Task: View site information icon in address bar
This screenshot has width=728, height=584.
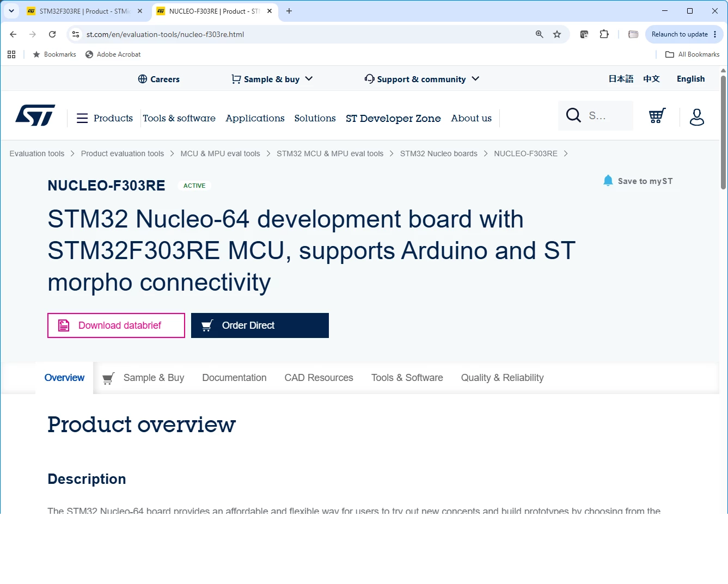Action: [x=76, y=34]
